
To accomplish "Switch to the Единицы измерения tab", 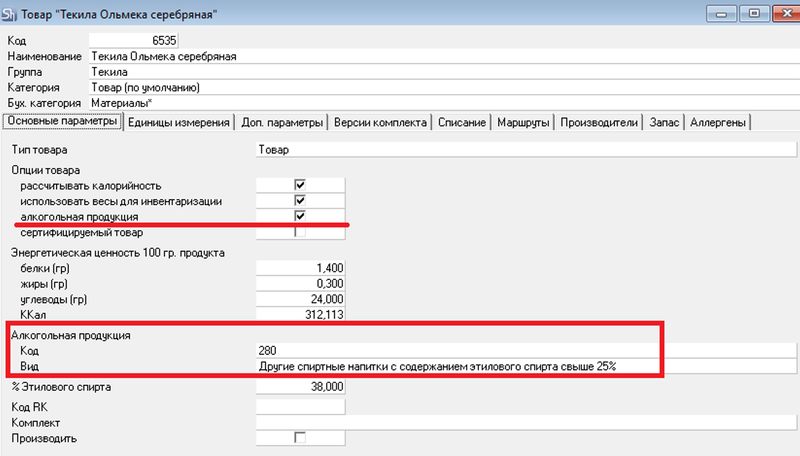I will pyautogui.click(x=179, y=122).
